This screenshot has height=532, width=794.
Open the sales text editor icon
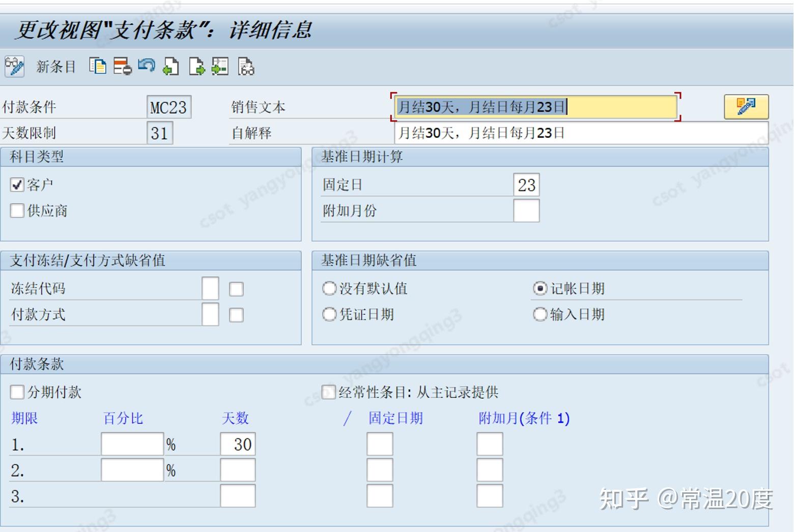click(746, 106)
